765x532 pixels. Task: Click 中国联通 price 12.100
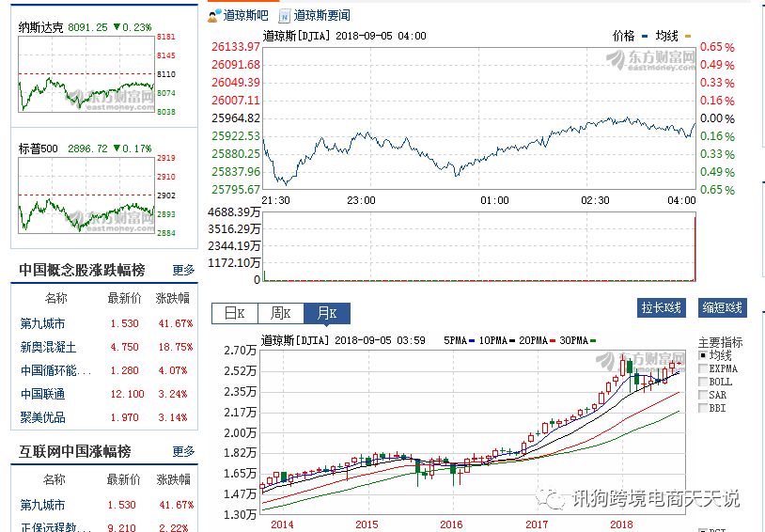coord(127,394)
